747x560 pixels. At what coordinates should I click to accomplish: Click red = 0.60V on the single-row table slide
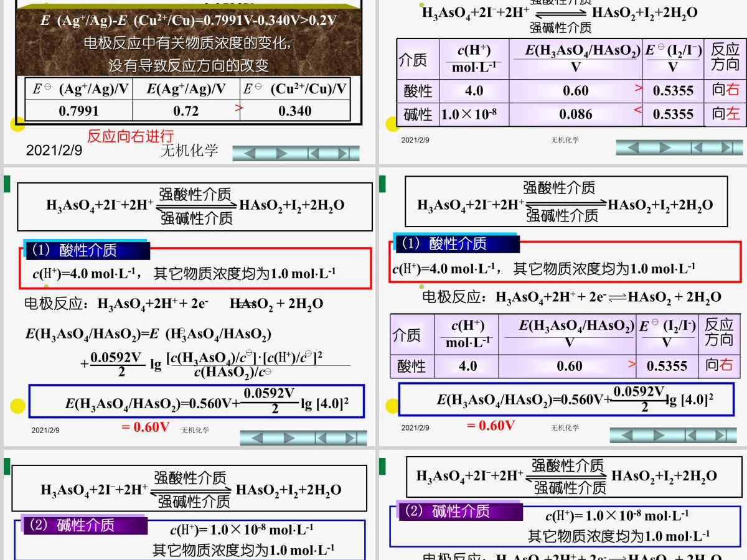click(491, 425)
